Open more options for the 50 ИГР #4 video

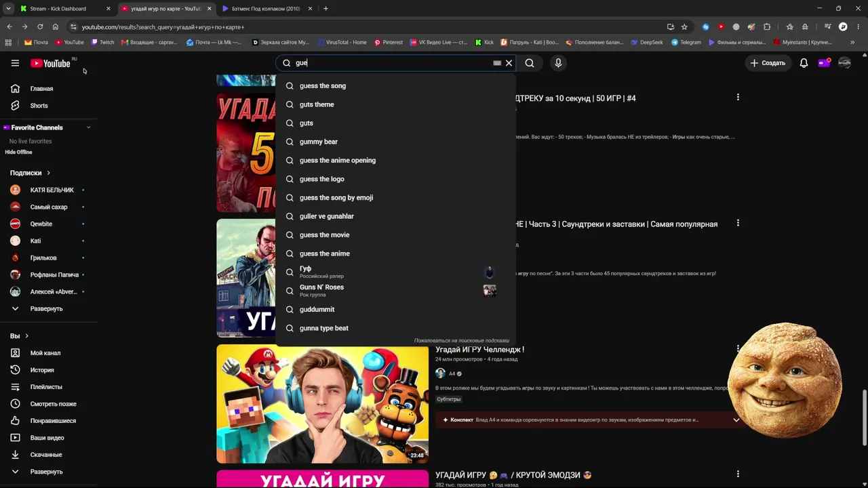(x=738, y=98)
